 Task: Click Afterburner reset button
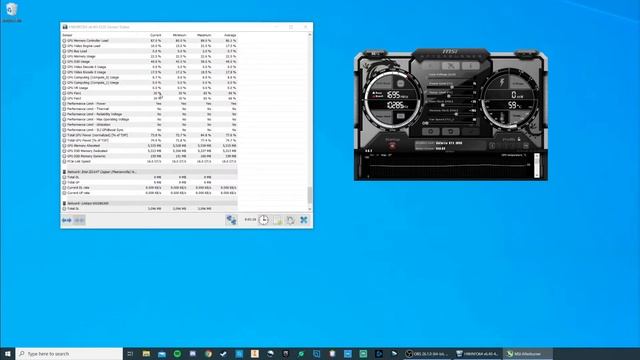point(451,131)
